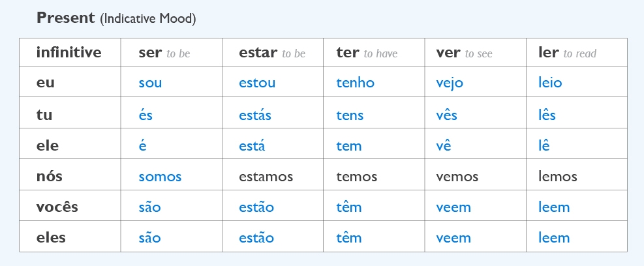The width and height of the screenshot is (644, 266).
Task: Click the "leio" link
Action: click(x=550, y=83)
